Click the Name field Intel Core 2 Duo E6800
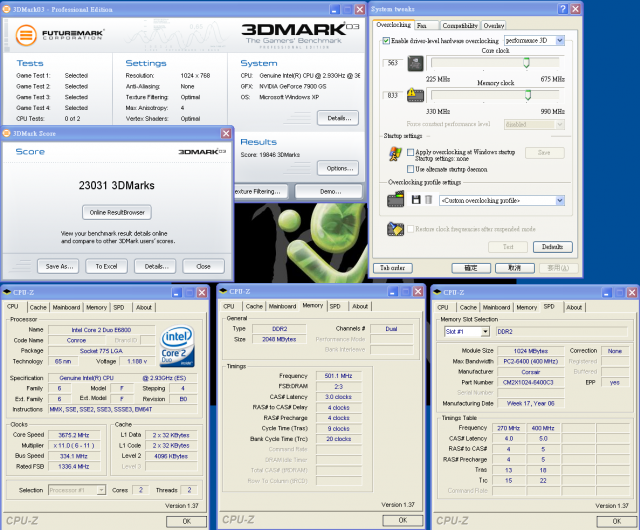Image resolution: width=640 pixels, height=530 pixels. tap(102, 330)
